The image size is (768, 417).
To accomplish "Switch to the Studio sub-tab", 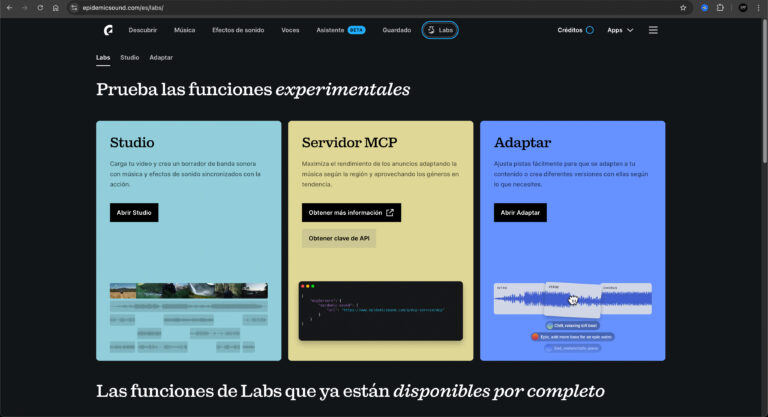I will pyautogui.click(x=129, y=57).
